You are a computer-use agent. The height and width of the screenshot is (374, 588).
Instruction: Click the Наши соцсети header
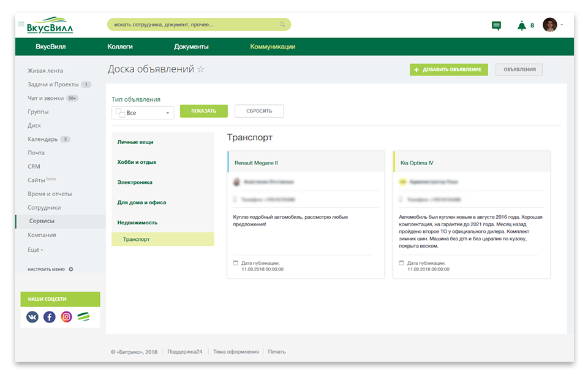pyautogui.click(x=61, y=299)
